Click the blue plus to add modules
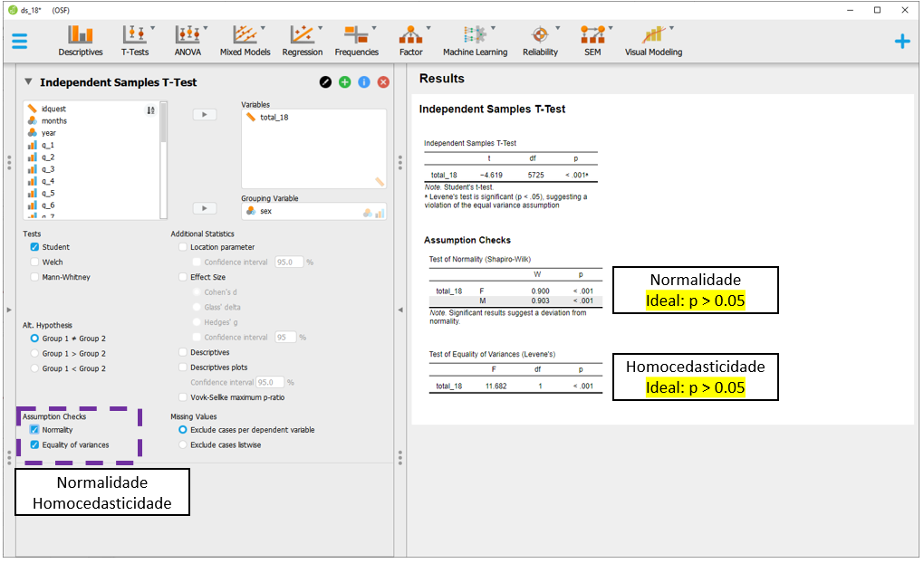The height and width of the screenshot is (563, 924). click(901, 41)
